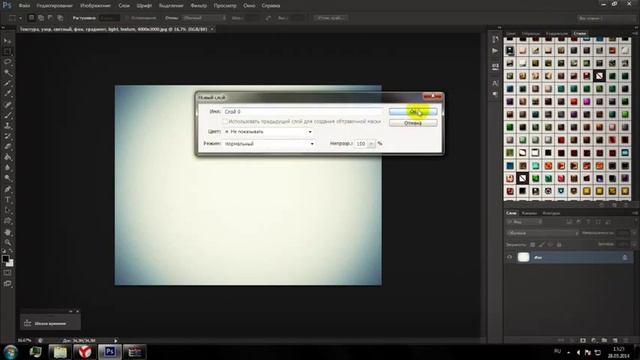
Task: Select the Clone Stamp tool
Action: pyautogui.click(x=7, y=126)
